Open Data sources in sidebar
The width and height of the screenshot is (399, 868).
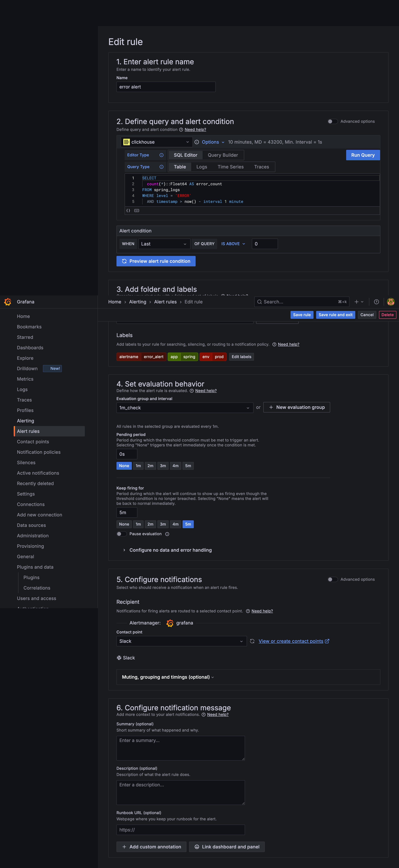tap(31, 525)
